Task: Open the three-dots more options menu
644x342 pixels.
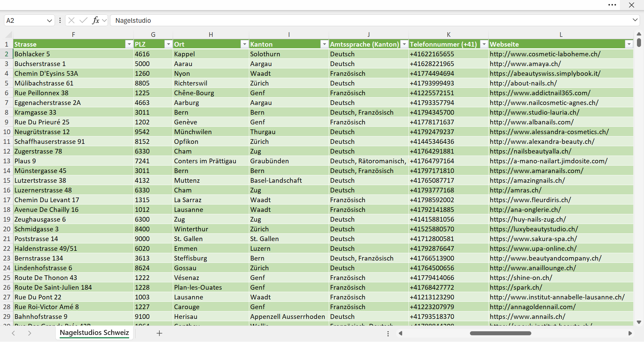Action: click(x=612, y=5)
